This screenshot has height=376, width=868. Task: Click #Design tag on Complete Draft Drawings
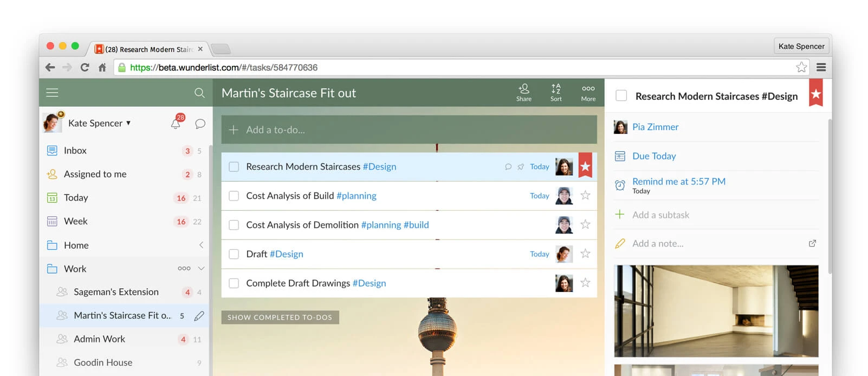(x=369, y=283)
